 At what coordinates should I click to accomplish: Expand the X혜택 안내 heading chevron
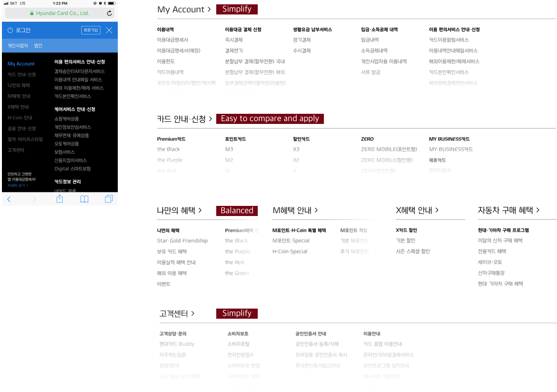point(437,210)
